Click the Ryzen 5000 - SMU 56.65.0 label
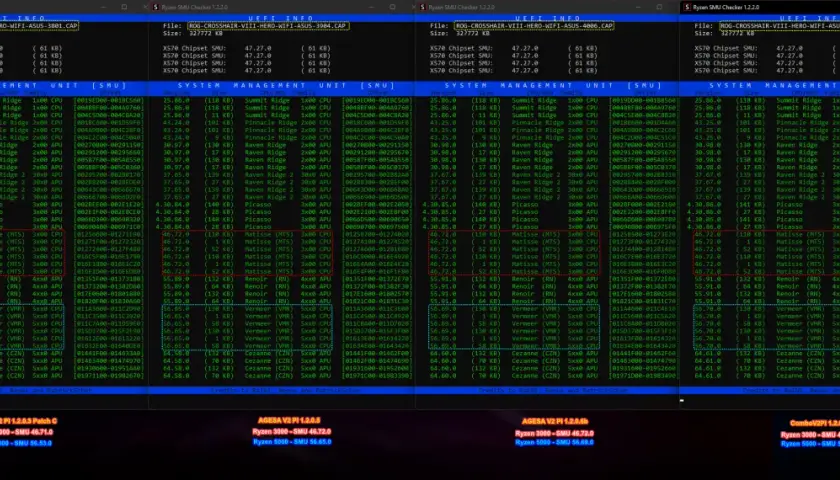Viewport: 840px width, 480px height. point(292,442)
